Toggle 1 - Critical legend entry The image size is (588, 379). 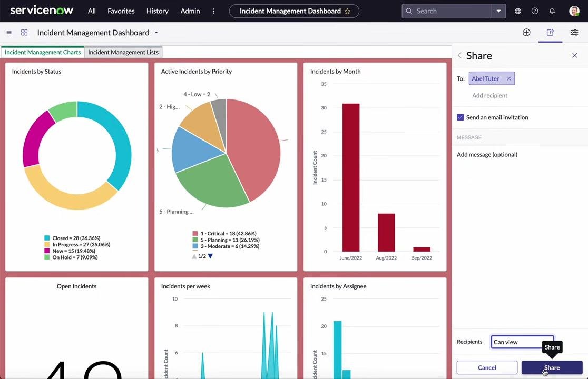pyautogui.click(x=224, y=233)
